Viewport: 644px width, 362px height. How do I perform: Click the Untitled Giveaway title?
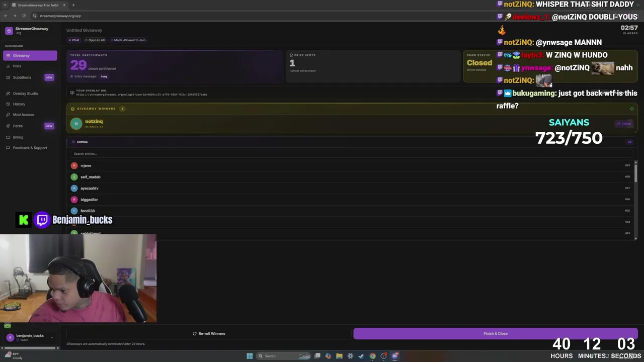84,30
